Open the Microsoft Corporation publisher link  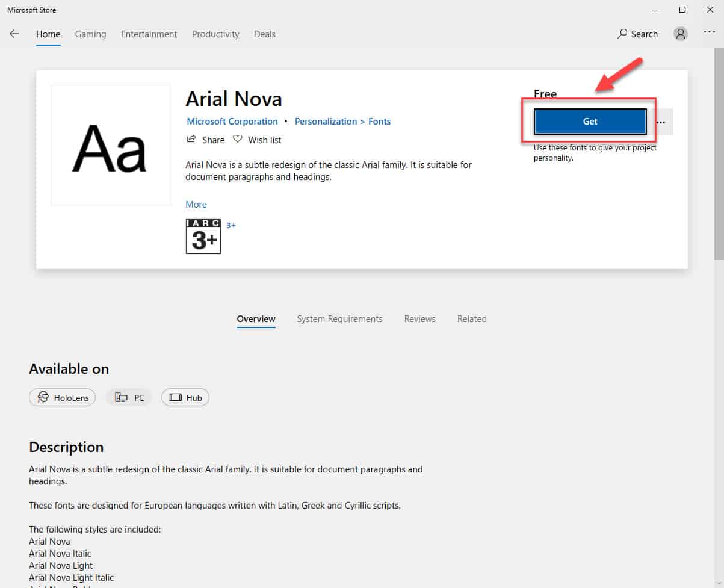(232, 122)
